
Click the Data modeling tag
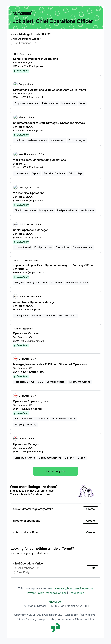coord(50,103)
